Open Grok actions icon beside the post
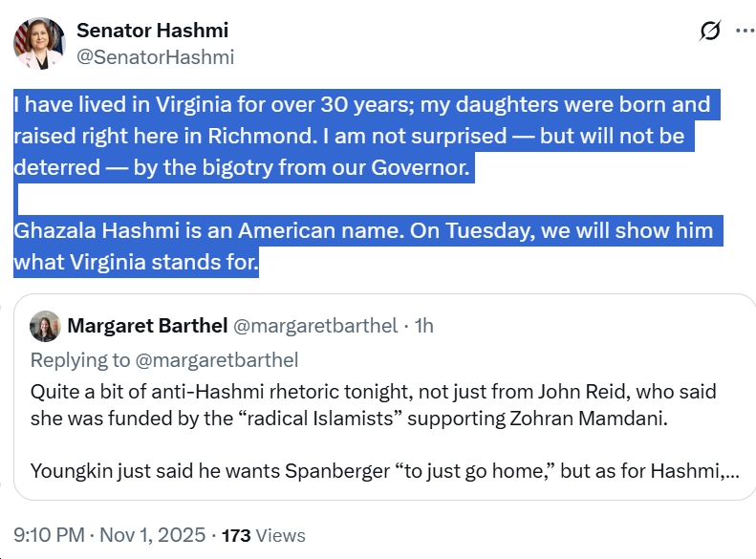This screenshot has height=559, width=756. (709, 32)
